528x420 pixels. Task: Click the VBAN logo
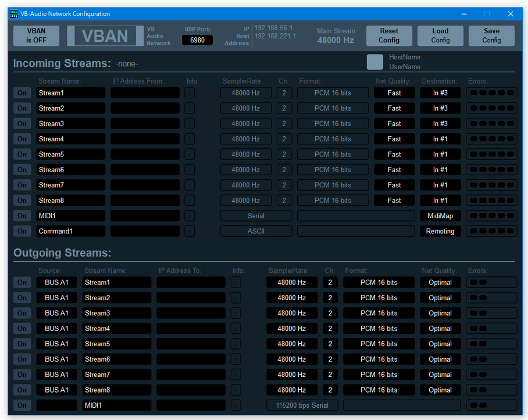(105, 35)
